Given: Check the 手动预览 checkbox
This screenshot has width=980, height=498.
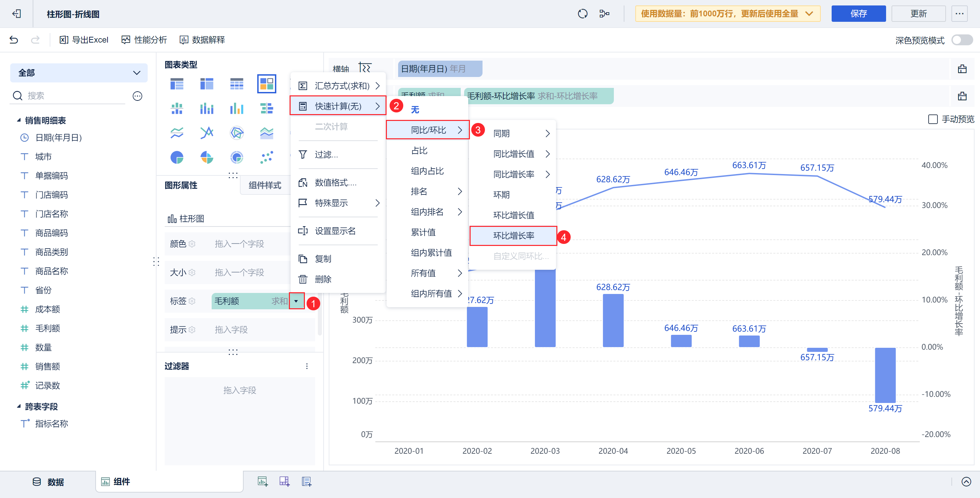Looking at the screenshot, I should point(933,119).
